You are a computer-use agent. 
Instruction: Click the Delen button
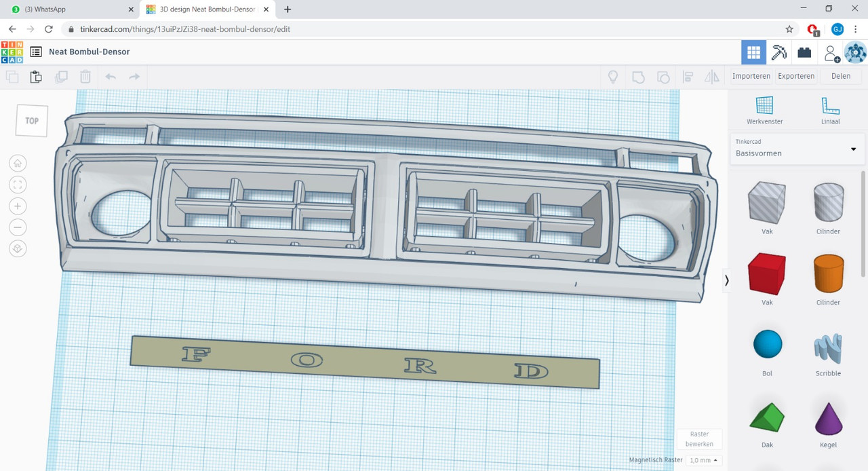(x=841, y=76)
